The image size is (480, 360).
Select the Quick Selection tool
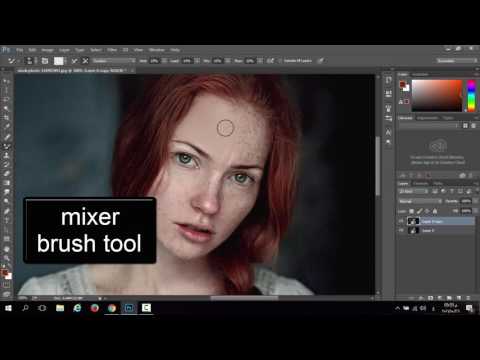[x=6, y=108]
